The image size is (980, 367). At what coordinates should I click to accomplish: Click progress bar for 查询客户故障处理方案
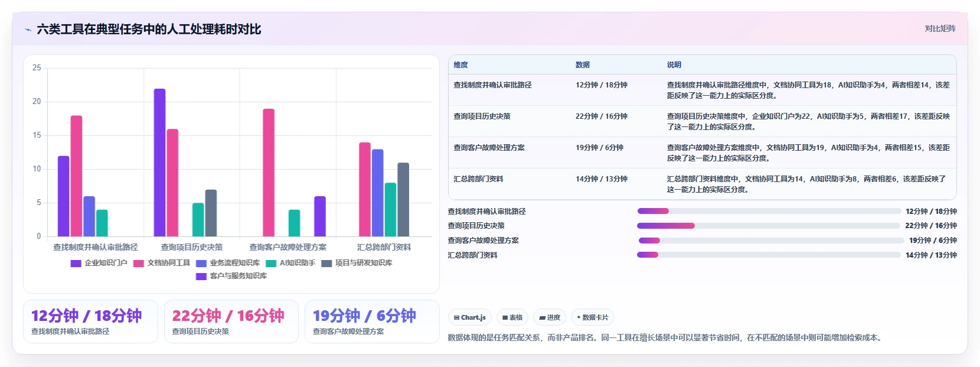pos(771,241)
